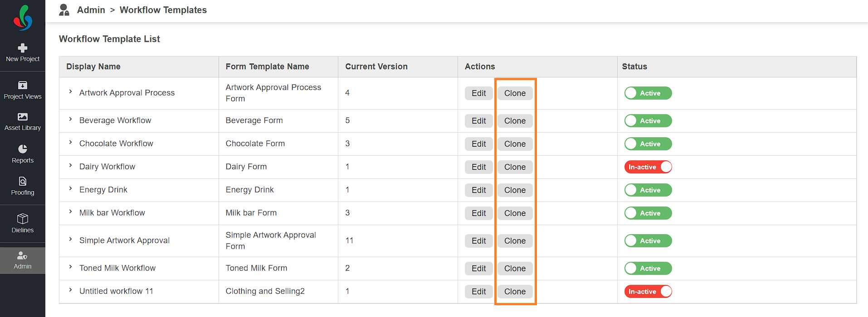Edit the Milk bar Workflow template
Viewport: 868px width, 317px height.
pos(478,213)
